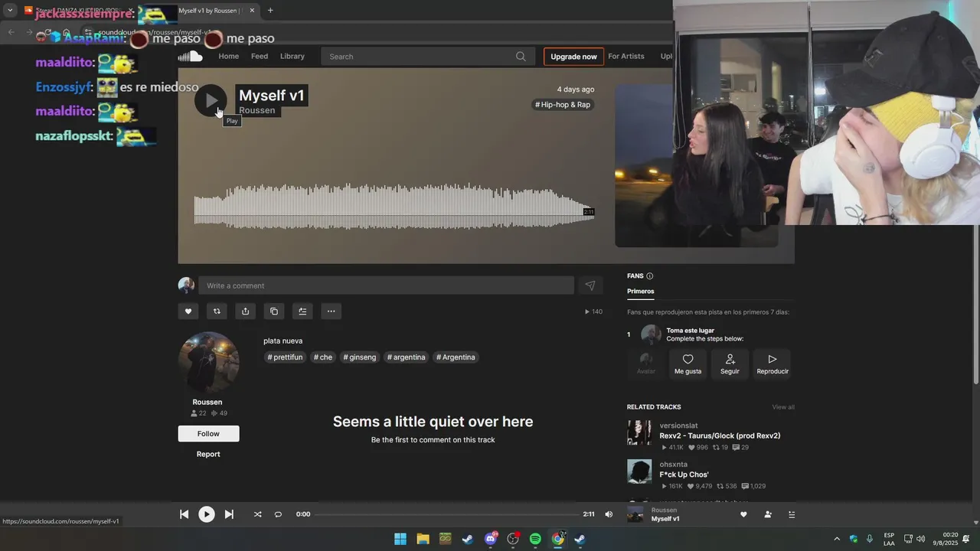Add track to next up queue icon
The image size is (980, 551).
(x=302, y=311)
